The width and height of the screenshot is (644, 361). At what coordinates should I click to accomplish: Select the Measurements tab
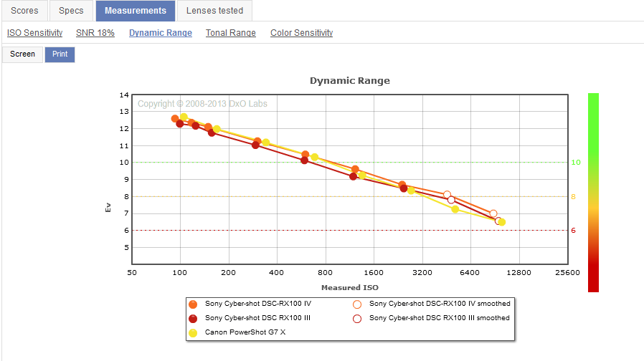136,11
